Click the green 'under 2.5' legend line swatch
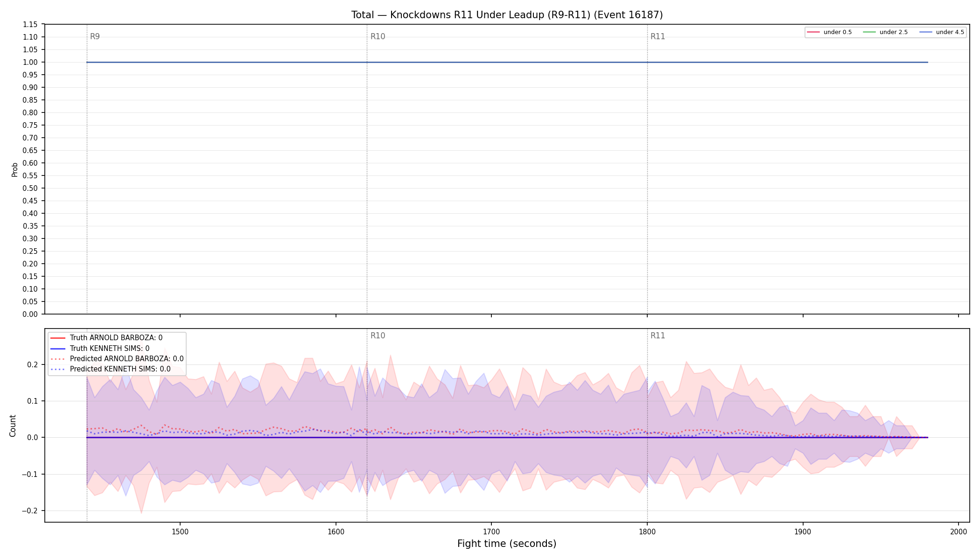 pos(869,32)
